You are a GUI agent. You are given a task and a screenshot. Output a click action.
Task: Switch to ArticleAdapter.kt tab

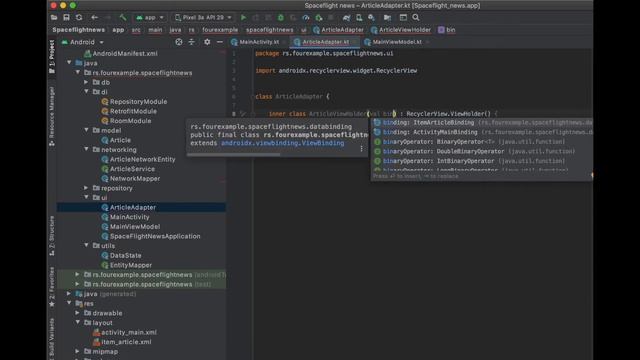tap(325, 42)
